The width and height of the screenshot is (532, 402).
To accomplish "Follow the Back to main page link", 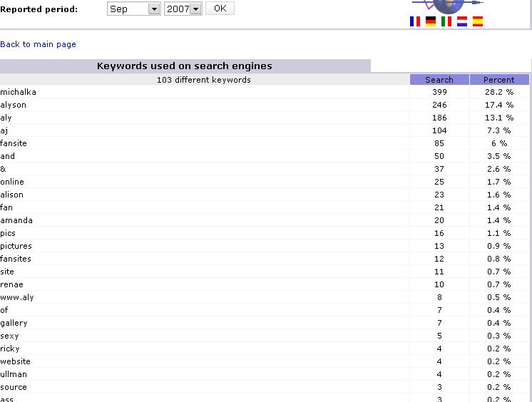I will coord(38,44).
